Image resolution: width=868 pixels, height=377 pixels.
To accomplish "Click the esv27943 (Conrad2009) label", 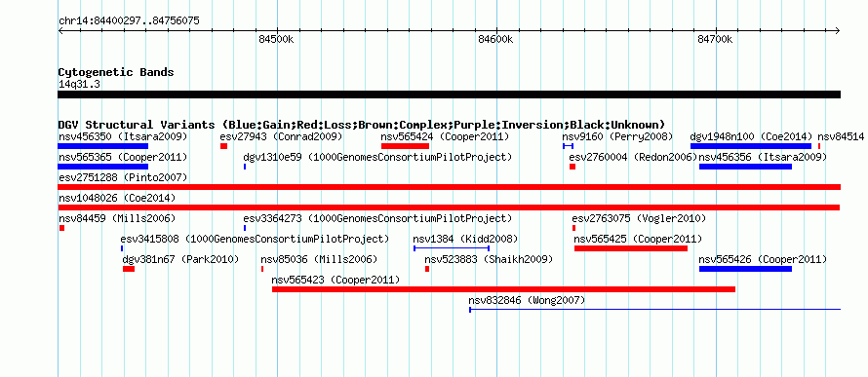I will coord(281,136).
